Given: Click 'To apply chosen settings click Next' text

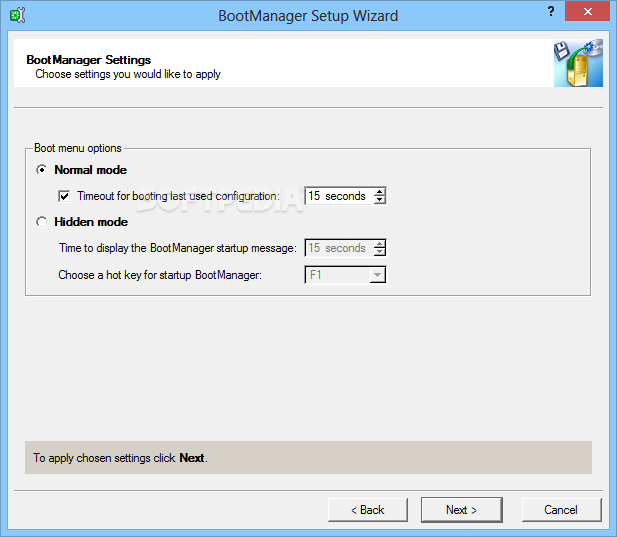Looking at the screenshot, I should [120, 458].
